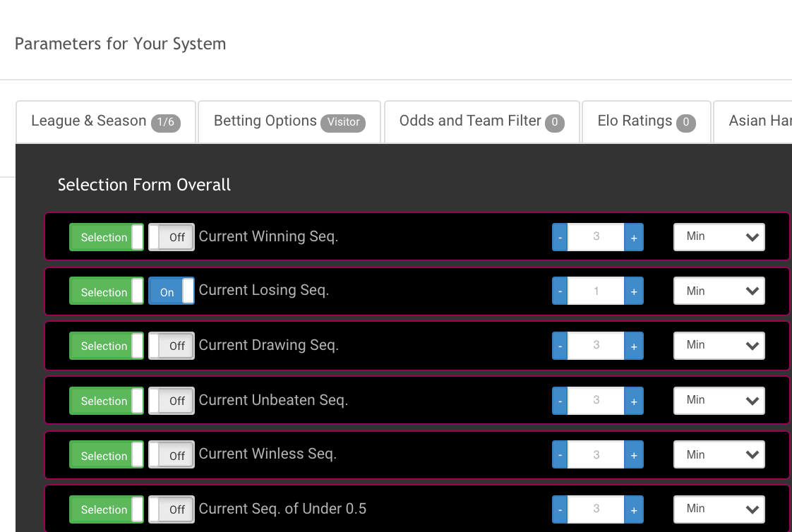Go to the Elo Ratings tab
Screen dimensions: 792x532
tap(647, 122)
